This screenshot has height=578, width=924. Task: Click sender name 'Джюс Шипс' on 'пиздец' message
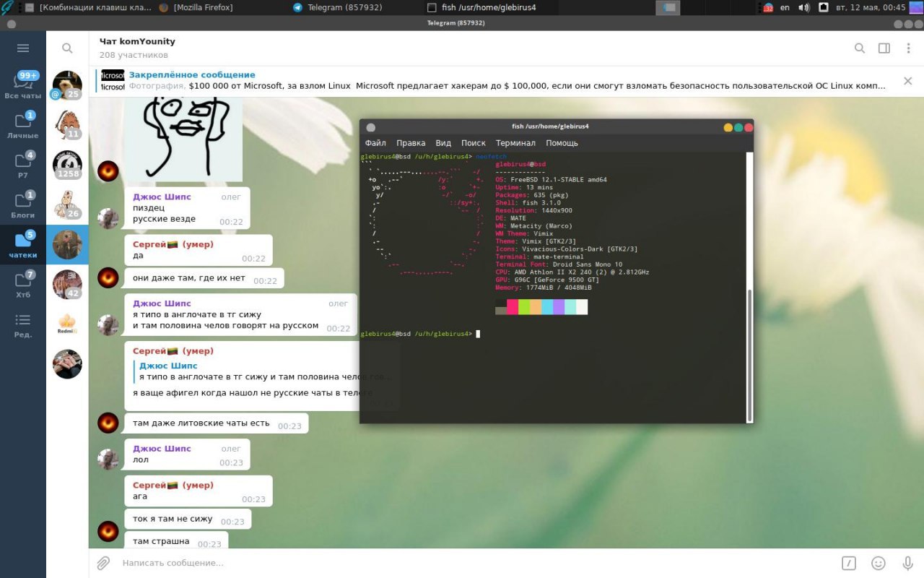(162, 197)
